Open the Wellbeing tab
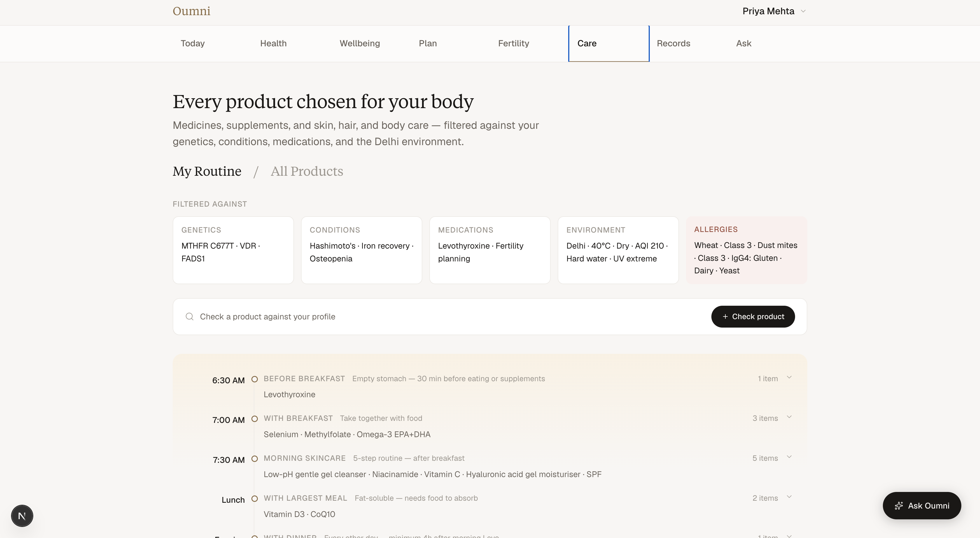This screenshot has height=538, width=980. click(x=360, y=43)
